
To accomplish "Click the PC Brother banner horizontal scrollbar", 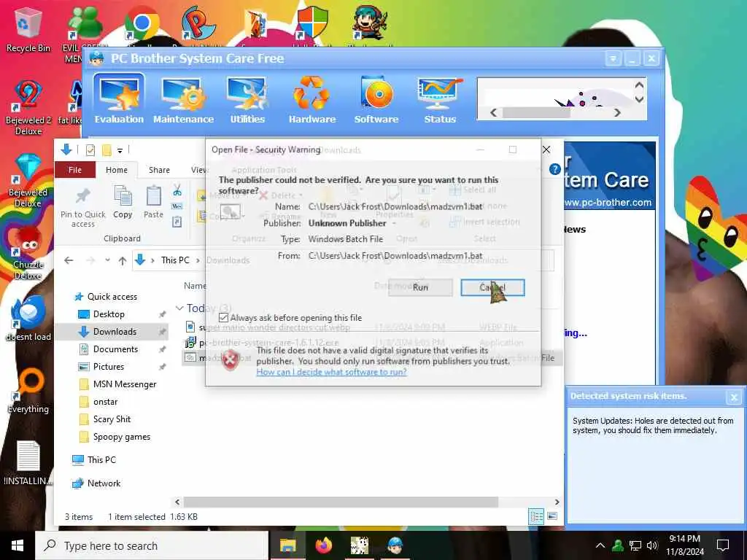I will pyautogui.click(x=536, y=113).
